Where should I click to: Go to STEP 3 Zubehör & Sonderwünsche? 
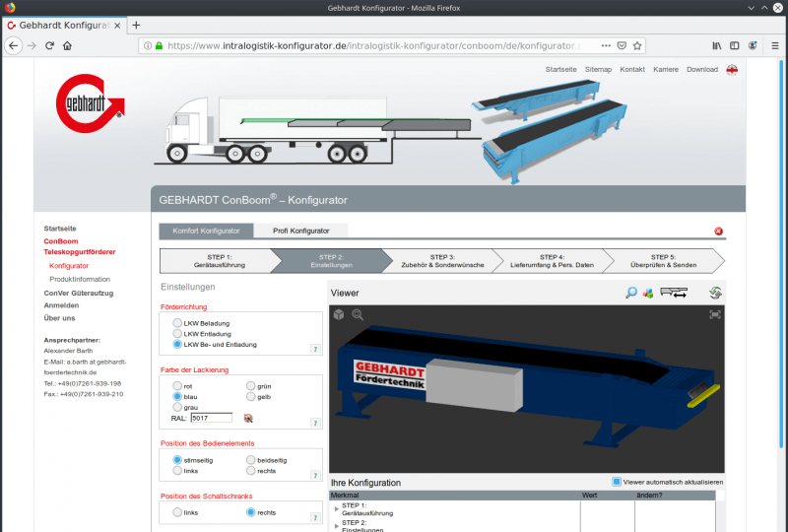point(442,261)
